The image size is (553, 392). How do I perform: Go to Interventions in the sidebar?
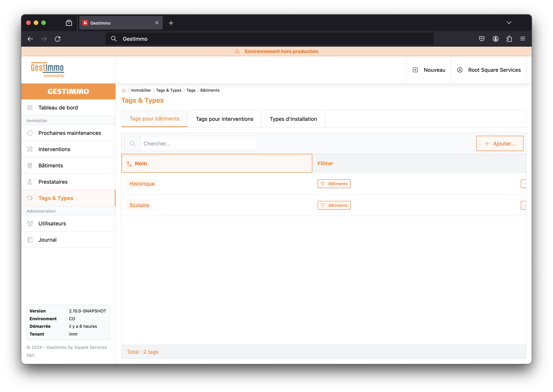pos(54,149)
